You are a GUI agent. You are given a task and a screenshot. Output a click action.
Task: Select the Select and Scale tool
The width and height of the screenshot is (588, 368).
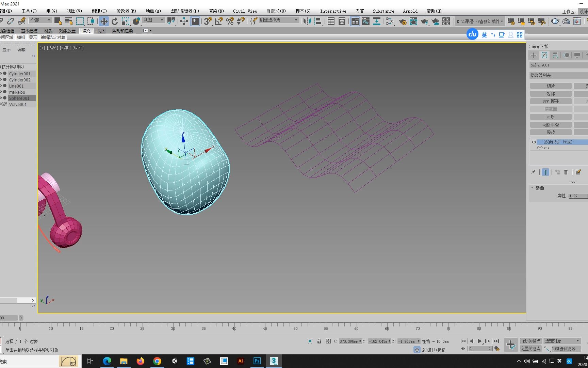click(x=125, y=21)
